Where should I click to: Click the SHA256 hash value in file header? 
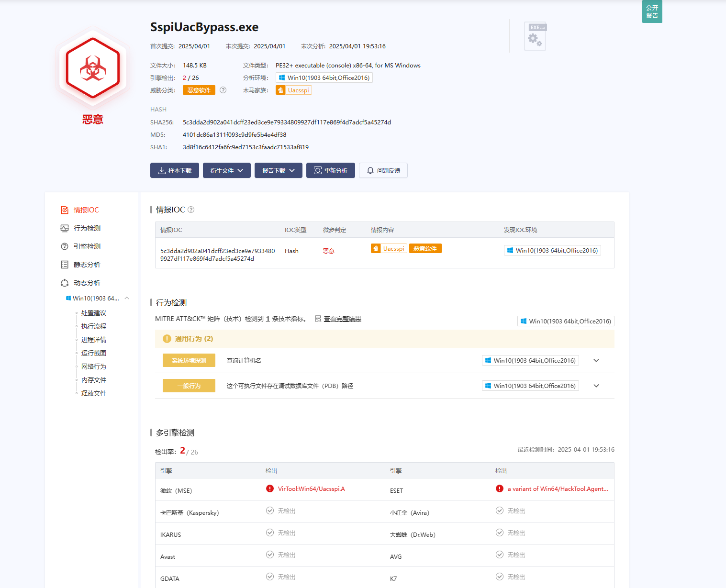(287, 122)
